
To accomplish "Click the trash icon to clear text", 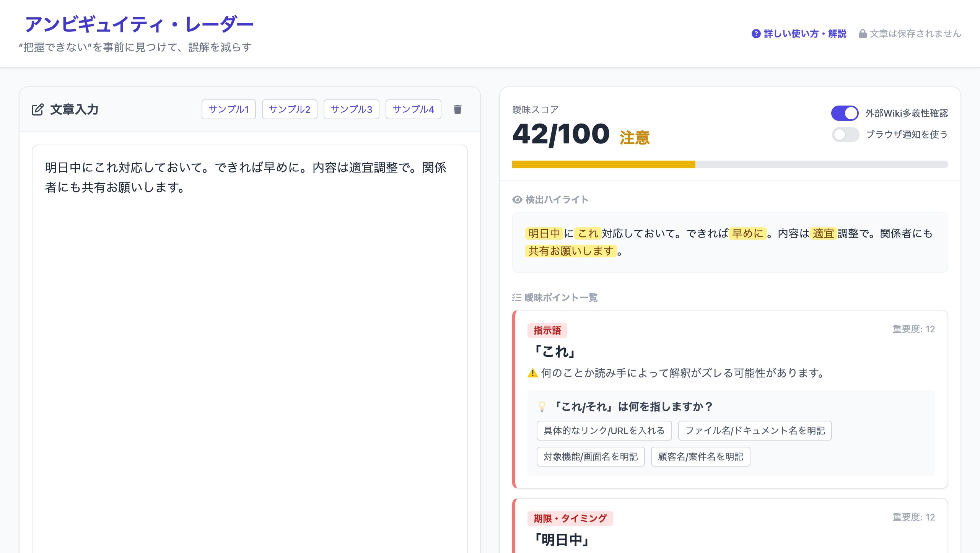I will point(457,109).
